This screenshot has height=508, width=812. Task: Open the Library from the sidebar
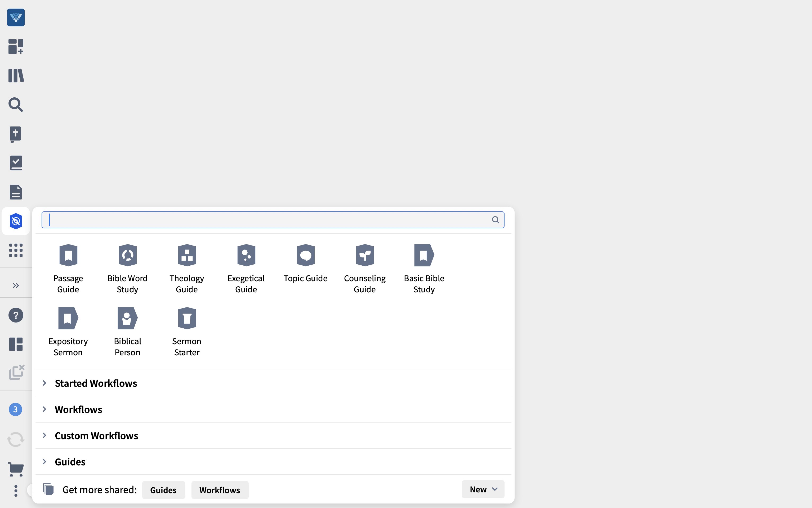(x=15, y=76)
